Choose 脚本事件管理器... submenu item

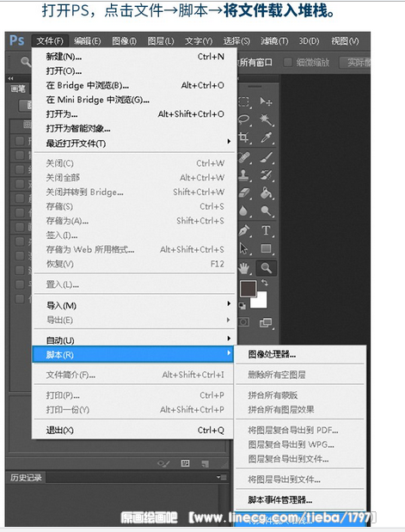(x=300, y=499)
